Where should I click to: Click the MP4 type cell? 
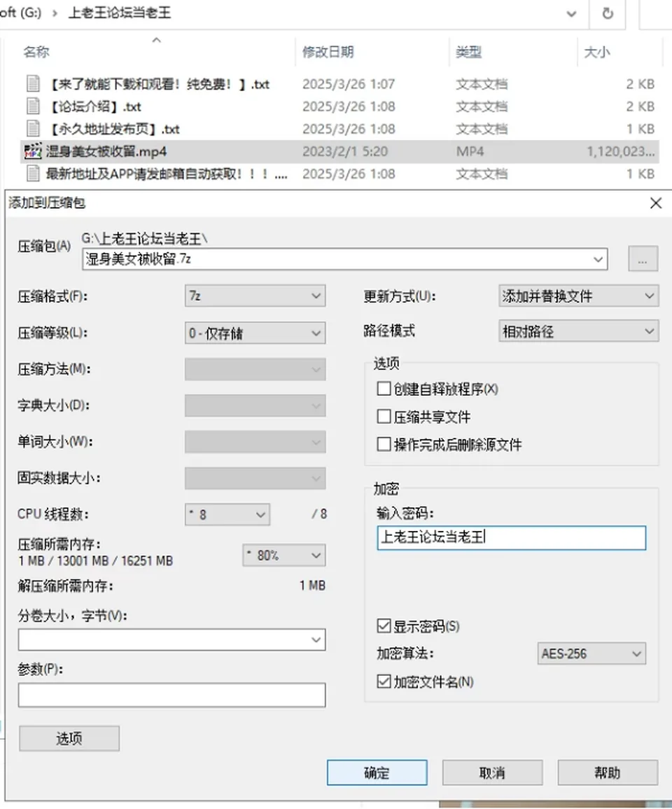coord(470,151)
